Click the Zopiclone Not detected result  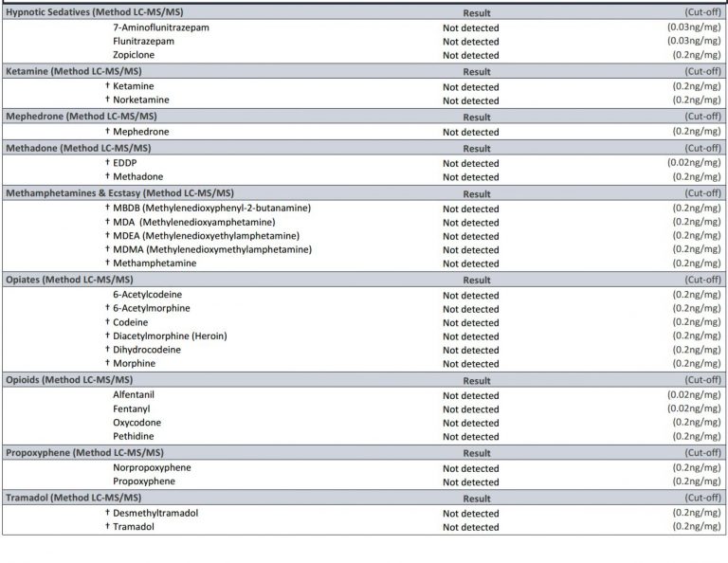tap(471, 55)
